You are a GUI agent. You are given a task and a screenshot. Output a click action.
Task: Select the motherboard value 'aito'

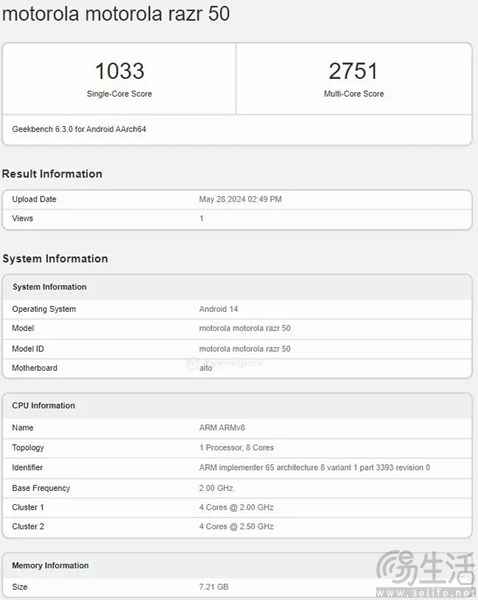tap(206, 368)
